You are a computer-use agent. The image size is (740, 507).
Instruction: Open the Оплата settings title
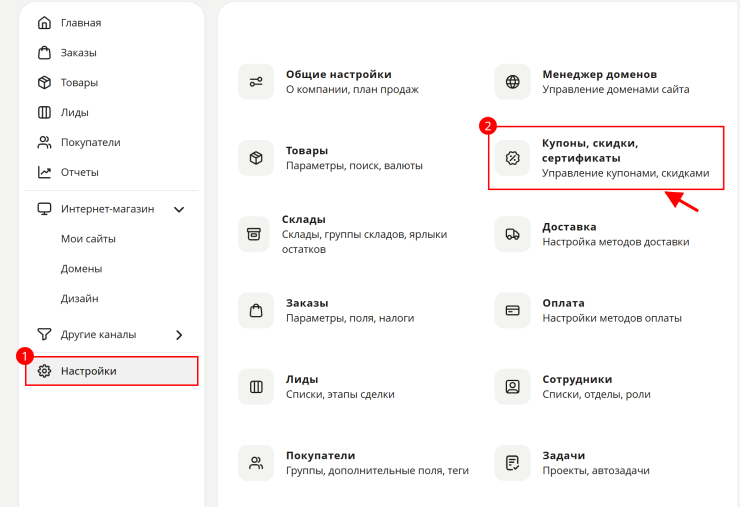tap(563, 303)
